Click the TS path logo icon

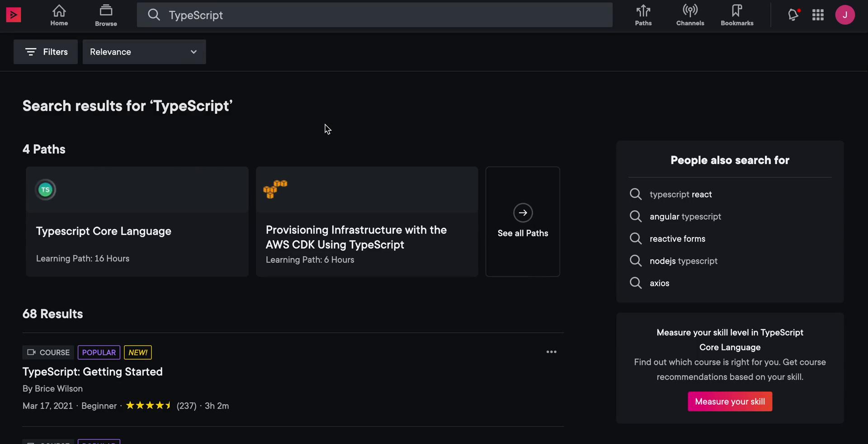45,190
